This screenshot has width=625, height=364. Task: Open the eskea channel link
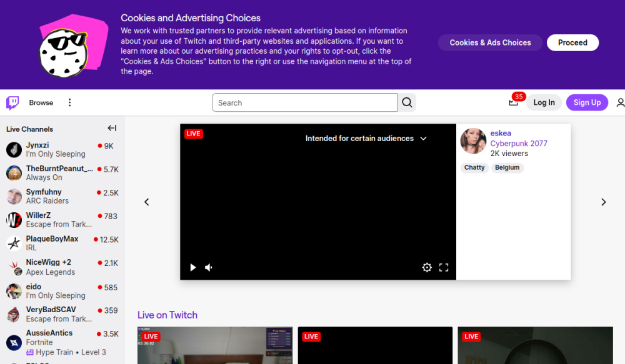[501, 133]
